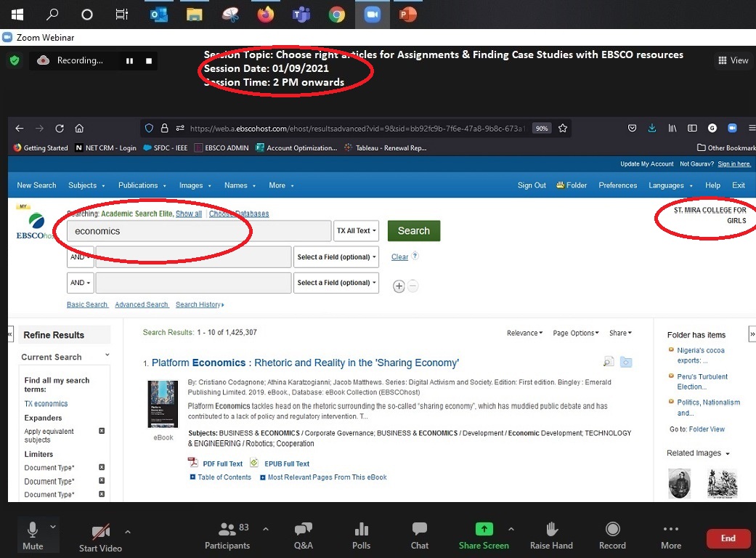Raise Hand in the webinar
Viewport: 756px width, 558px height.
pyautogui.click(x=551, y=535)
